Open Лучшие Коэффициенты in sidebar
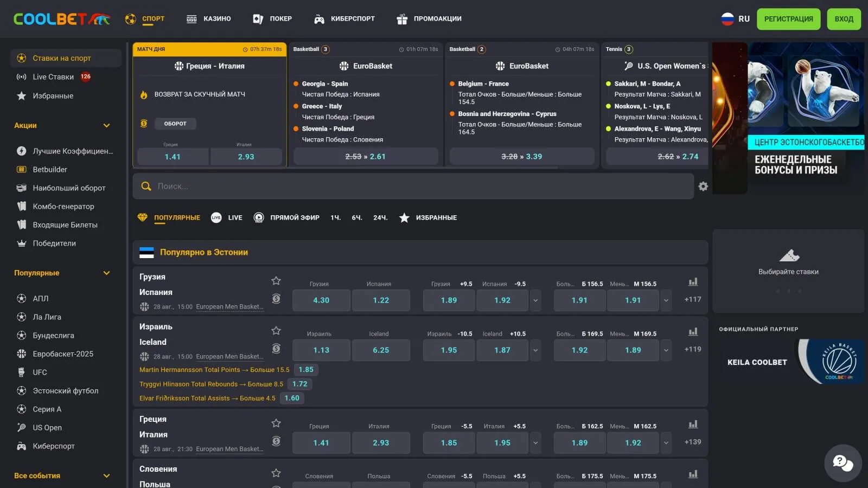Viewport: 868px width, 488px height. coord(66,151)
